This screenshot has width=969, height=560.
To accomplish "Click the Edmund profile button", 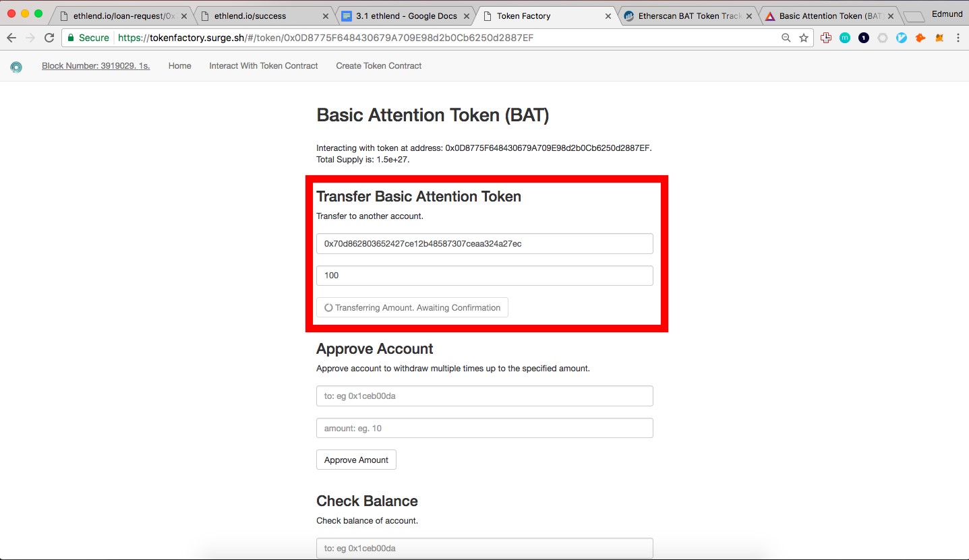I will pos(947,14).
